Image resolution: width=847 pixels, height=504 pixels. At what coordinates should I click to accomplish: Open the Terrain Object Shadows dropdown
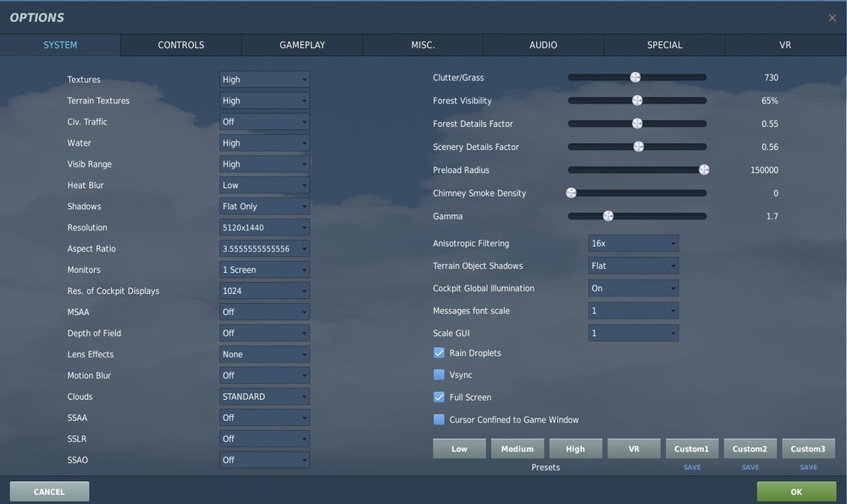coord(634,265)
